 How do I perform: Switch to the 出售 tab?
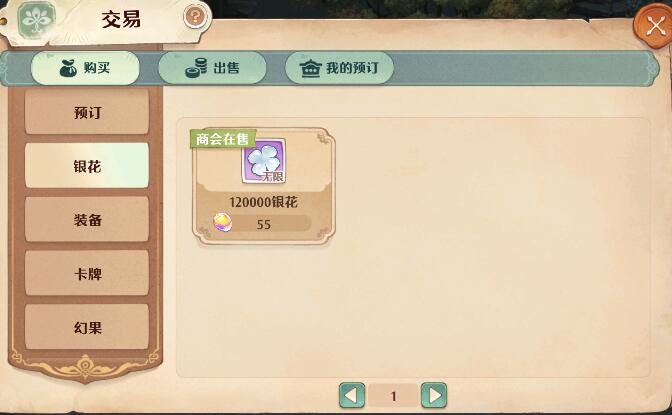(x=212, y=68)
